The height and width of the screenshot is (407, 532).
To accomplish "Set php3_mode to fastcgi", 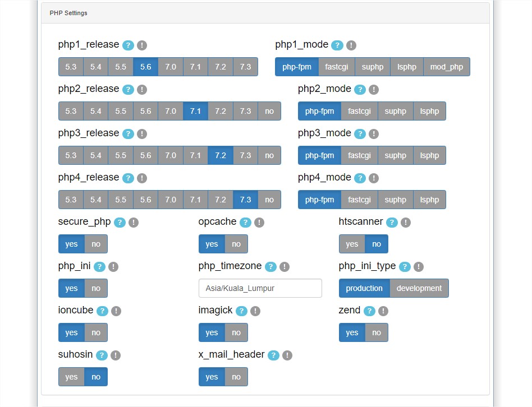I will (x=359, y=155).
